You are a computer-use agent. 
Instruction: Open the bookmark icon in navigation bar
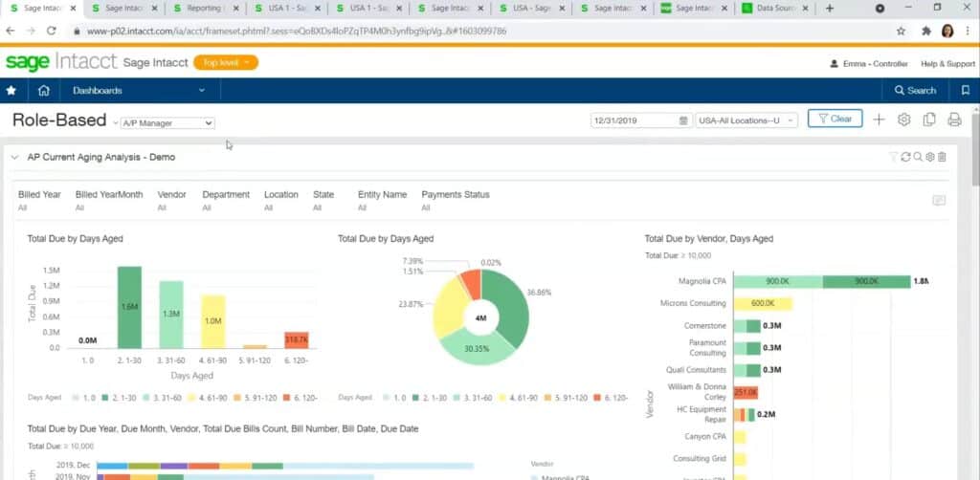tap(966, 91)
